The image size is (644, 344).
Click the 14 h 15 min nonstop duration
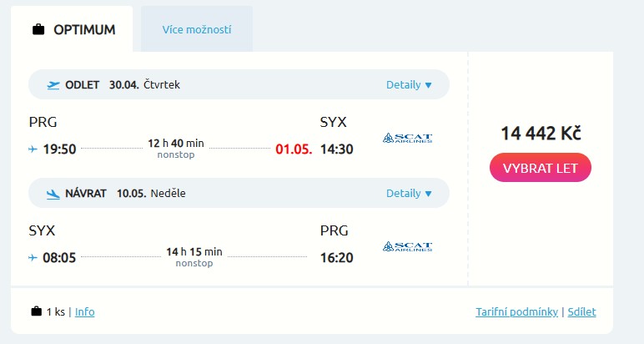point(194,255)
